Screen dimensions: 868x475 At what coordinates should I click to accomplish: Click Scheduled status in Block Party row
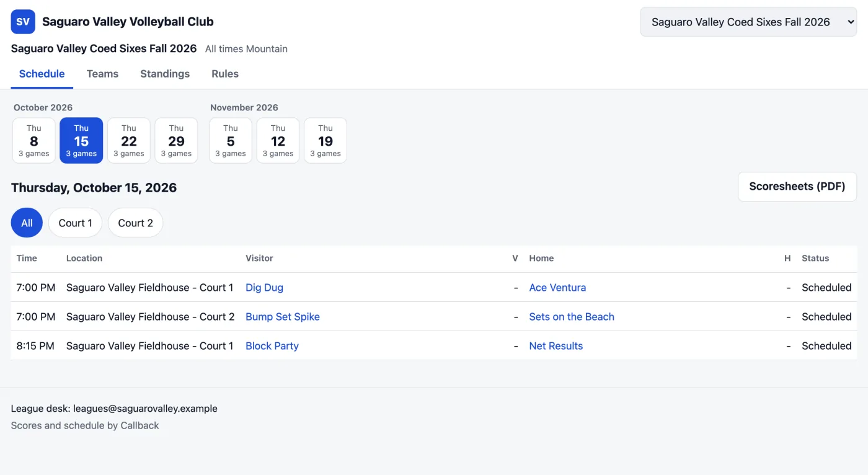[x=826, y=346]
